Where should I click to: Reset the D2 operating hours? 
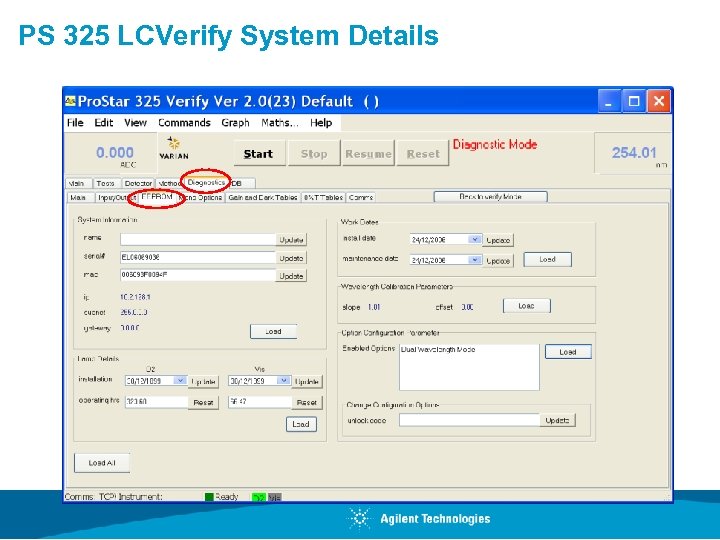click(203, 402)
